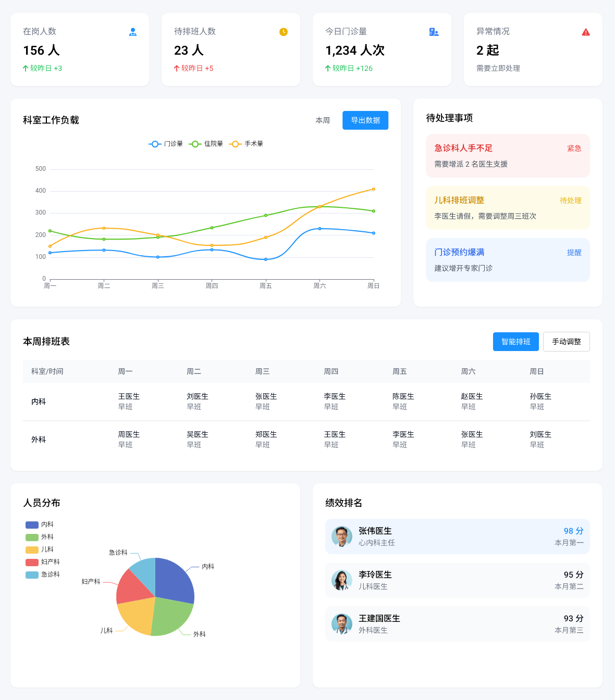This screenshot has height=700, width=615.
Task: Click 93 分 score of 王建国医生
Action: (x=574, y=618)
